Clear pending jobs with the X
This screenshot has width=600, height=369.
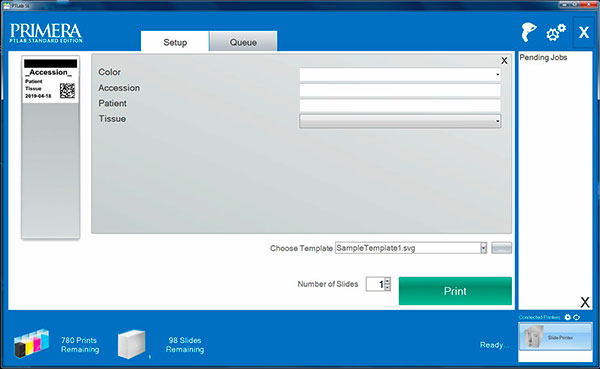tap(585, 302)
